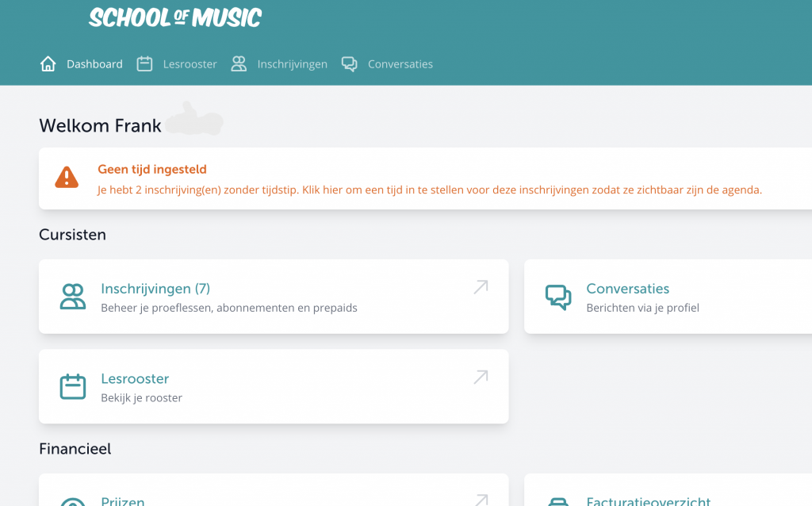Open the Inschrijvingen (7) card title link
This screenshot has height=506, width=812.
tap(155, 289)
